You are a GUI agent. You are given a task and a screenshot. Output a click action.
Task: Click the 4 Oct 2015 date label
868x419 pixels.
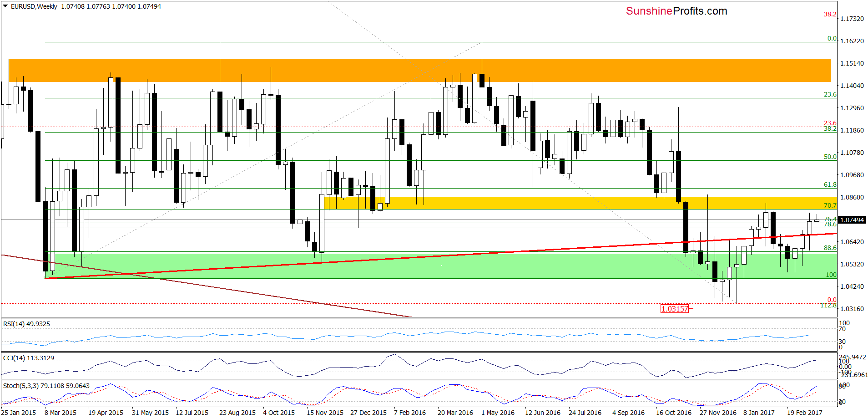(x=279, y=413)
